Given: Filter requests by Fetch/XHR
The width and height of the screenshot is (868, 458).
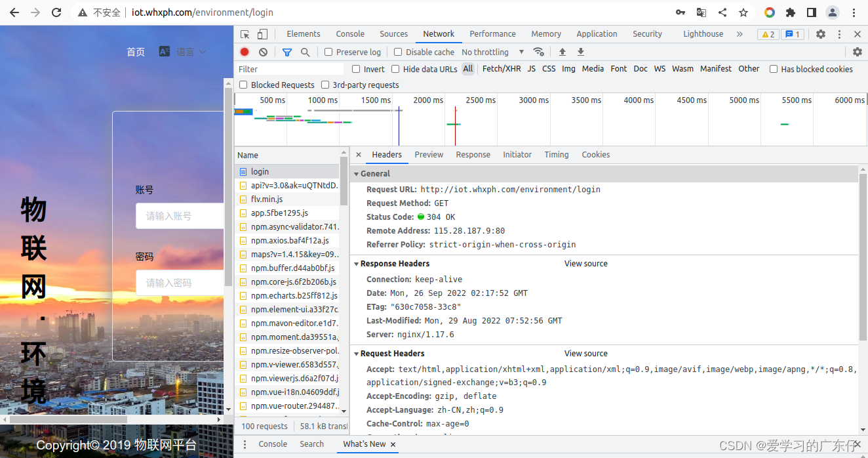Looking at the screenshot, I should coord(502,69).
